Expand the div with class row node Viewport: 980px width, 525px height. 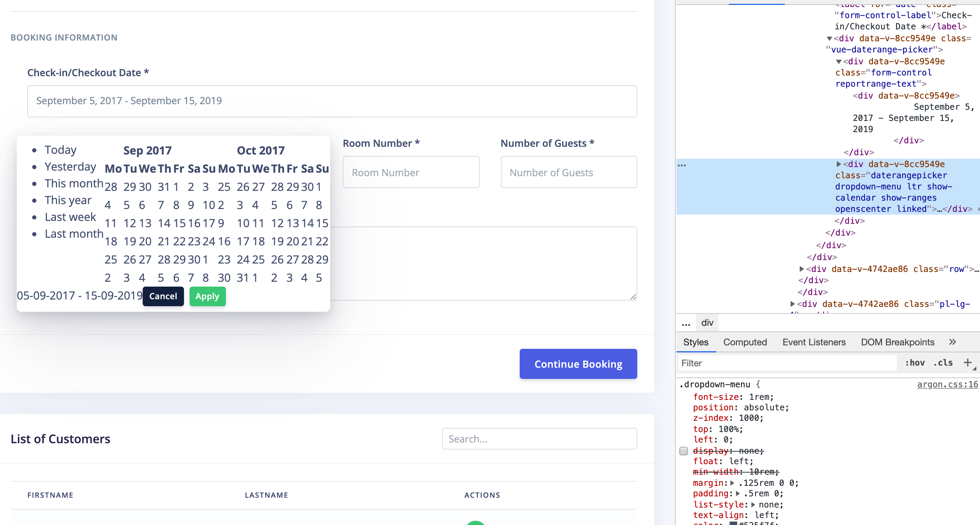(x=802, y=269)
